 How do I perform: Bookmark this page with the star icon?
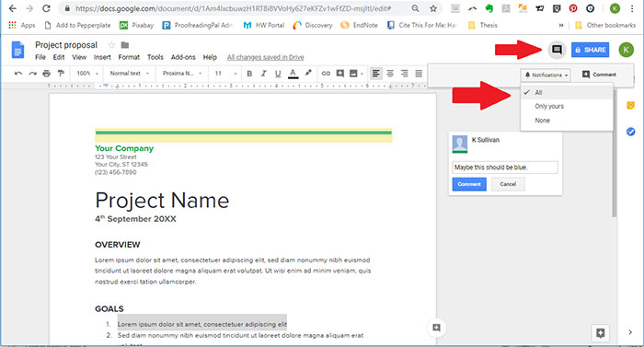433,8
